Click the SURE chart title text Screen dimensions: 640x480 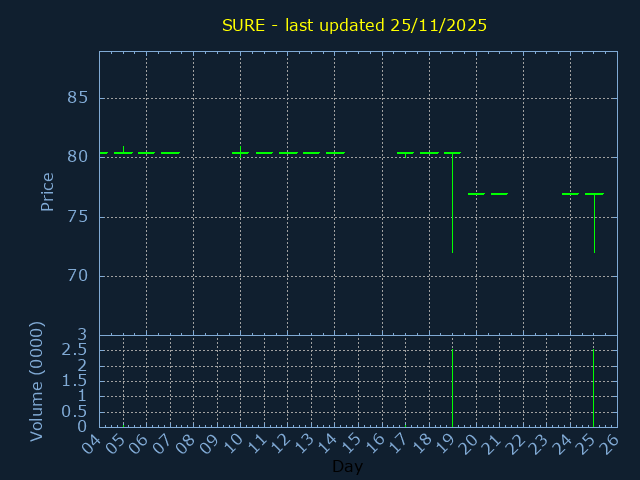pos(354,25)
